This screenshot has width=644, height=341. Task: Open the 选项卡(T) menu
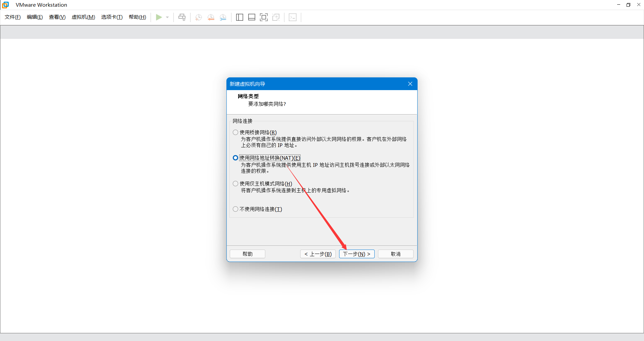coord(112,17)
